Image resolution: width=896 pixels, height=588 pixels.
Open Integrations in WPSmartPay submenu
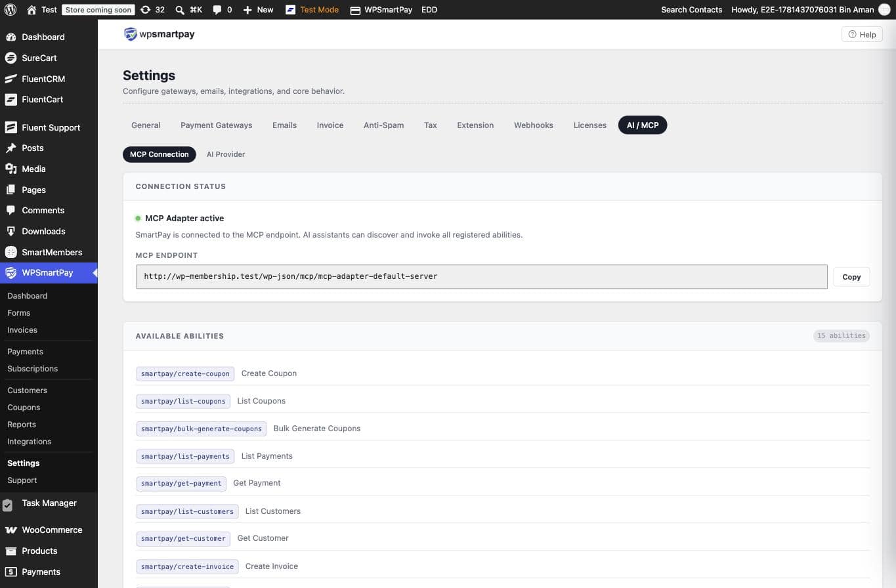[29, 442]
